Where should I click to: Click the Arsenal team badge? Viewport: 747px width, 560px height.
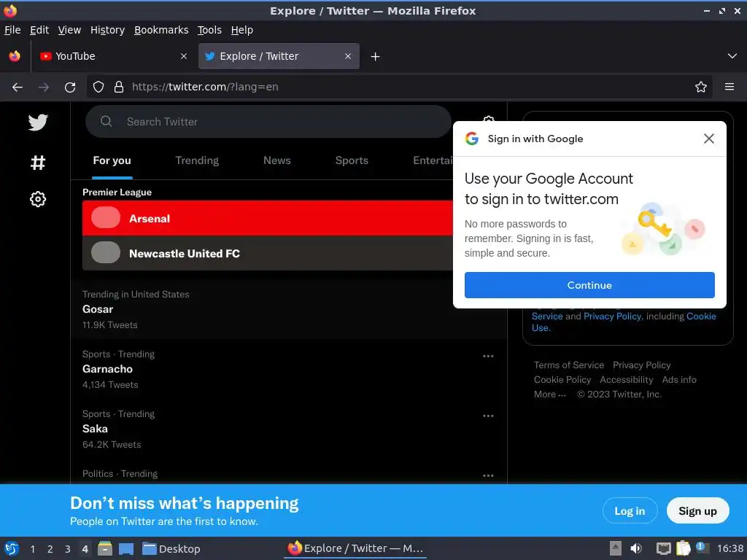106,218
